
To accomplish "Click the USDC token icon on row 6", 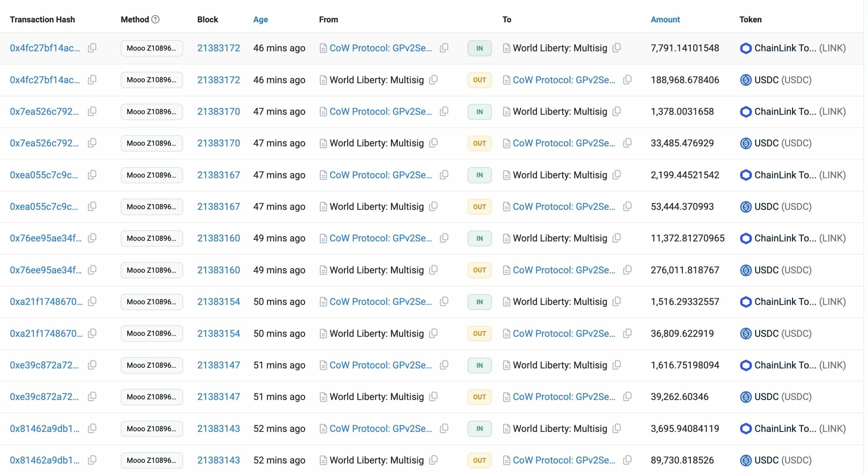I will click(x=742, y=207).
